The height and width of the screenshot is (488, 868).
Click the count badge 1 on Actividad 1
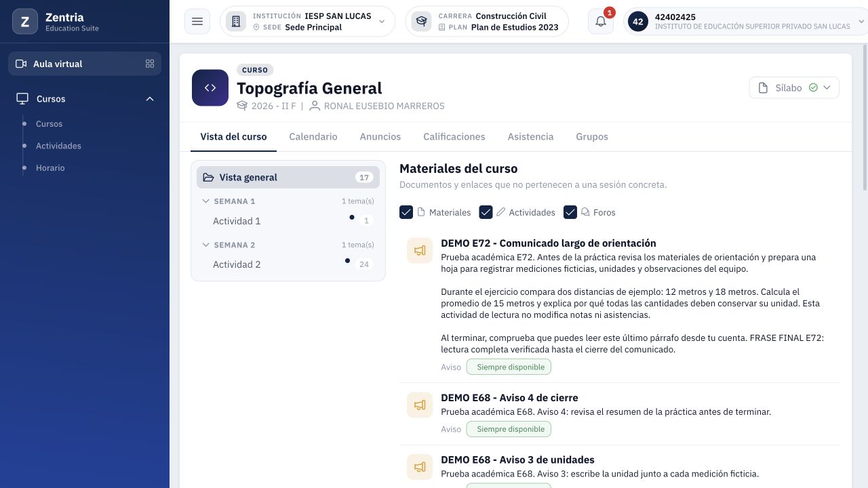(366, 221)
